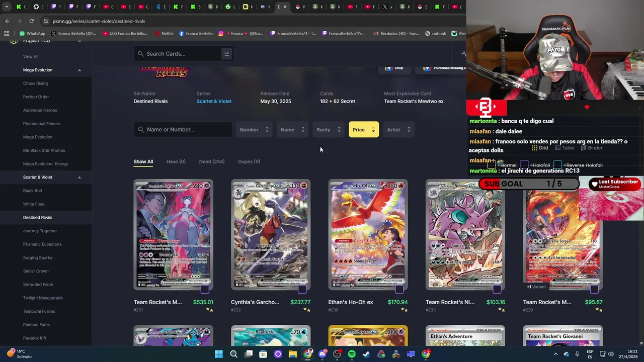Open the WhatsApp bookmark
This screenshot has width=644, height=362.
(32, 34)
